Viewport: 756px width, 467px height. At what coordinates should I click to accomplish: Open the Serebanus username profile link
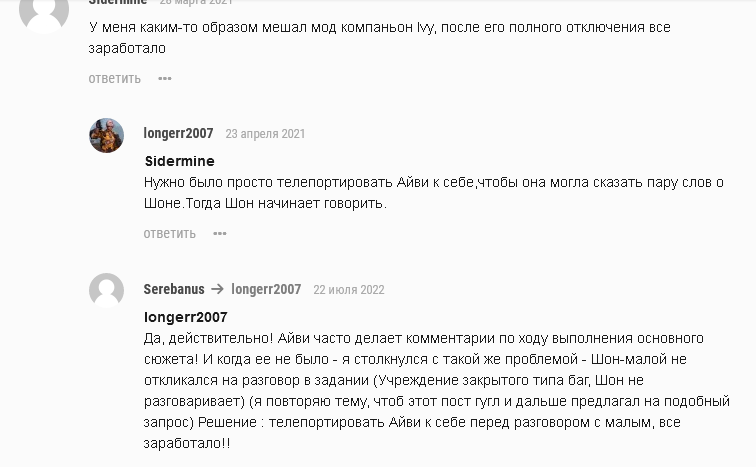click(173, 289)
